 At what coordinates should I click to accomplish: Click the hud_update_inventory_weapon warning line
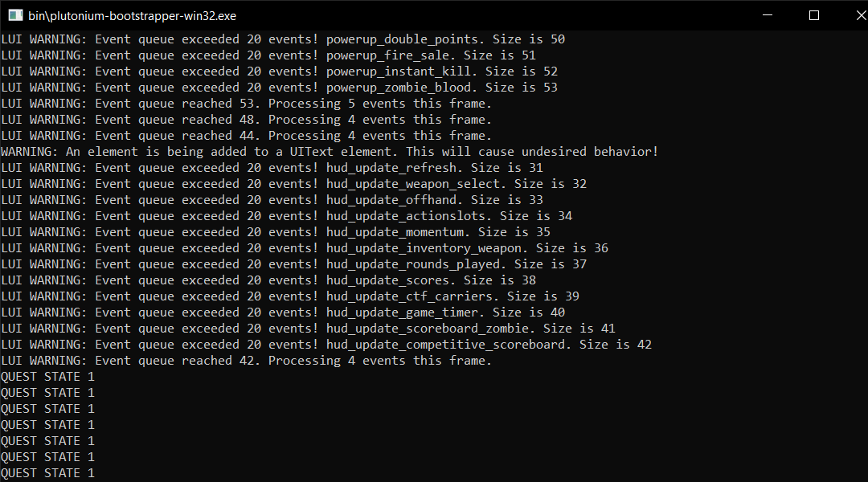click(x=305, y=248)
